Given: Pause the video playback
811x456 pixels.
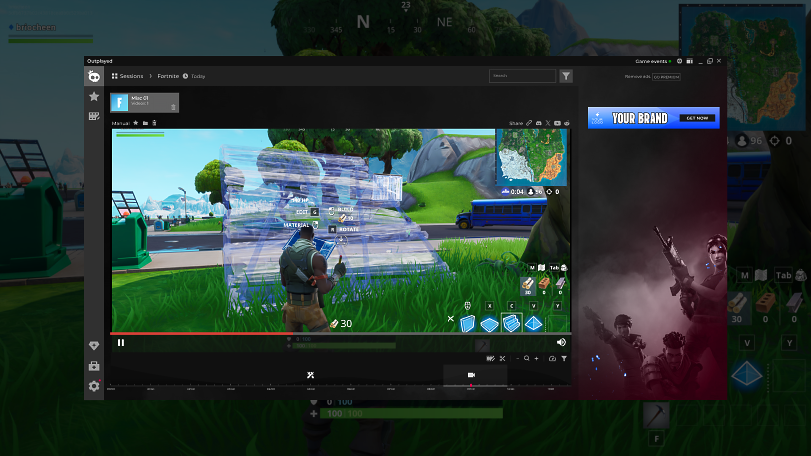Looking at the screenshot, I should (121, 342).
